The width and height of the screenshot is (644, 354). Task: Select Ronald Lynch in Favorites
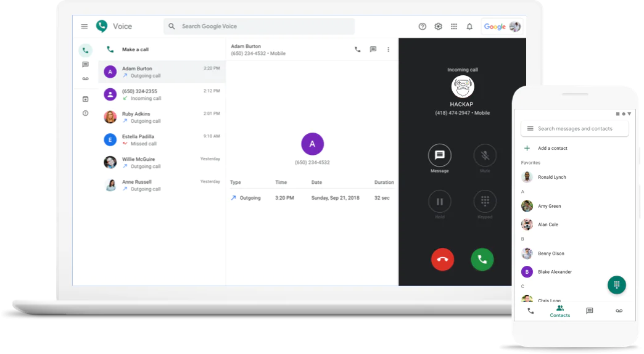[x=575, y=177]
